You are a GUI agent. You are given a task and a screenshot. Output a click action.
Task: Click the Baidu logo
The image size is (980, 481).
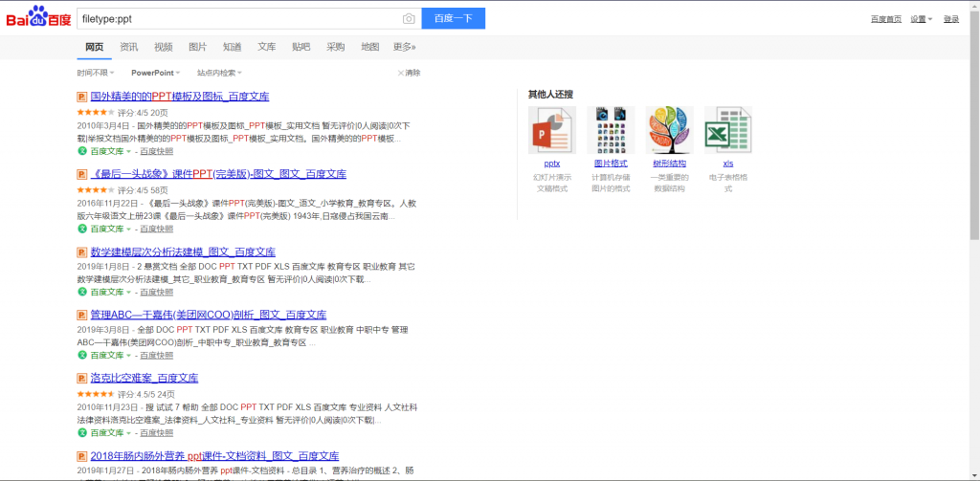pos(38,17)
